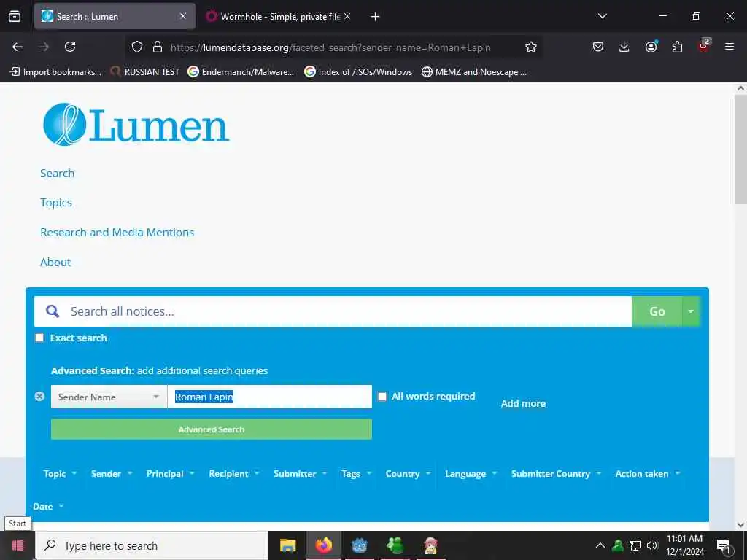The height and width of the screenshot is (560, 747).
Task: Show hidden tray icons chevron
Action: point(600,545)
